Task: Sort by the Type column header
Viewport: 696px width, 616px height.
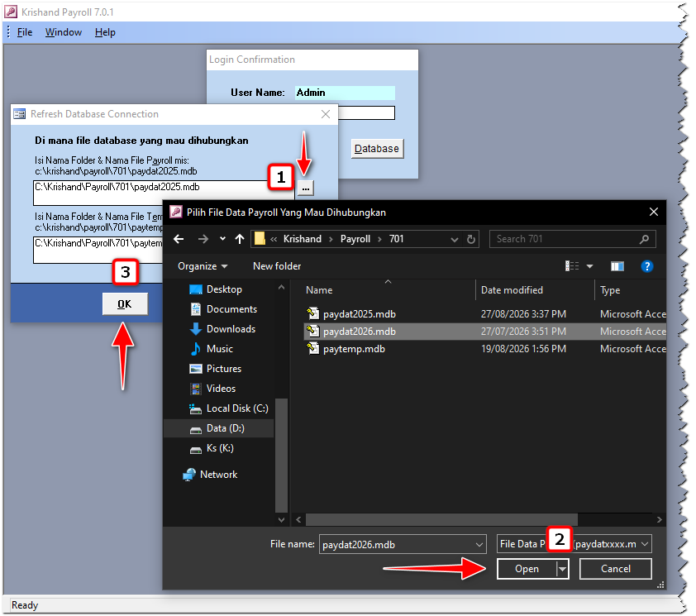Action: [x=610, y=290]
